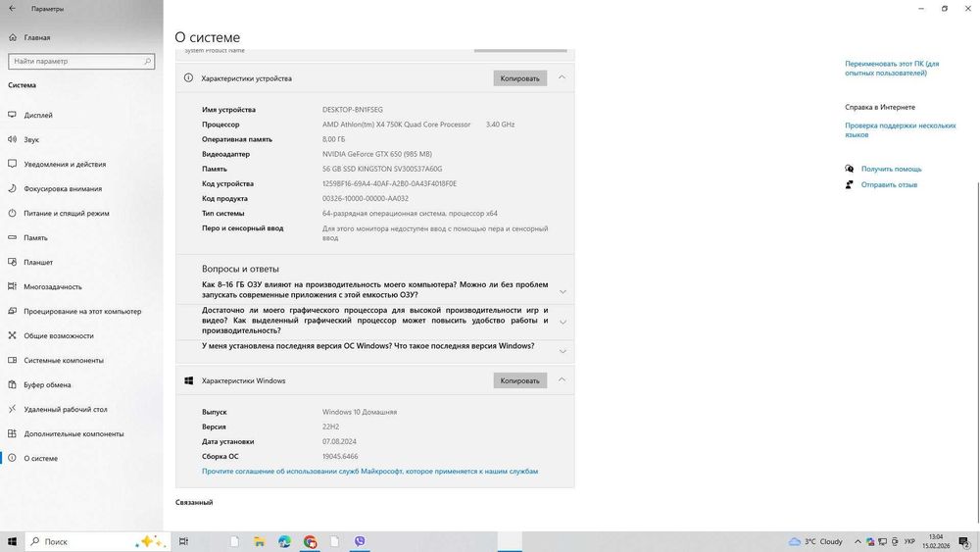Screen dimensions: 980x552
Task: Open the Планшет tablet icon
Action: [x=12, y=262]
